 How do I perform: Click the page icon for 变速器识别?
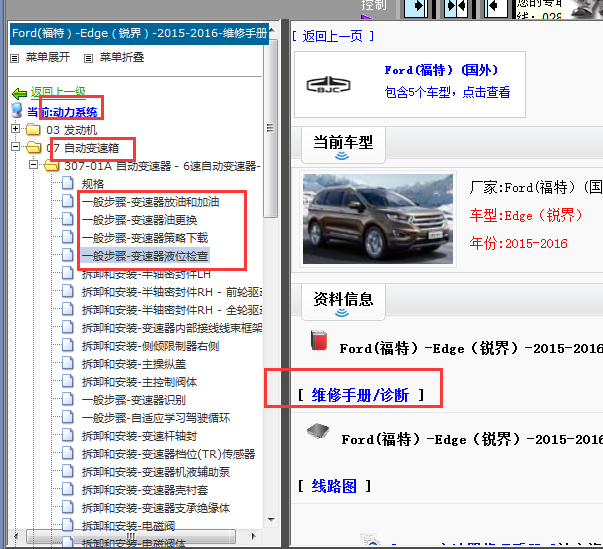(x=68, y=399)
